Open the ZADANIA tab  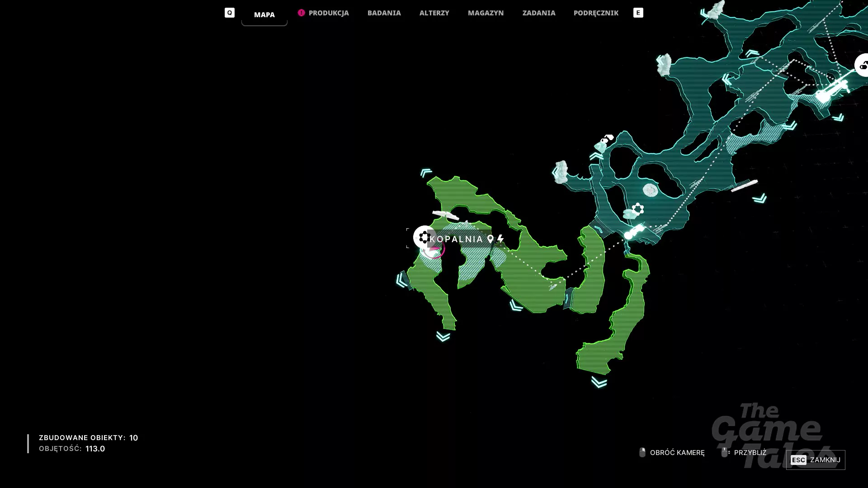[538, 13]
